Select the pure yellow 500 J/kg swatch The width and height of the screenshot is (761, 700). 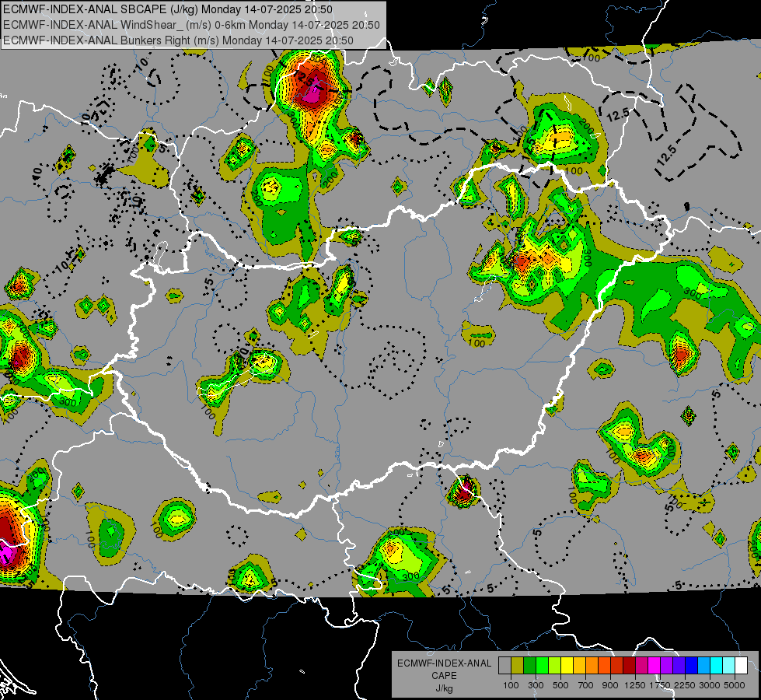[x=567, y=665]
